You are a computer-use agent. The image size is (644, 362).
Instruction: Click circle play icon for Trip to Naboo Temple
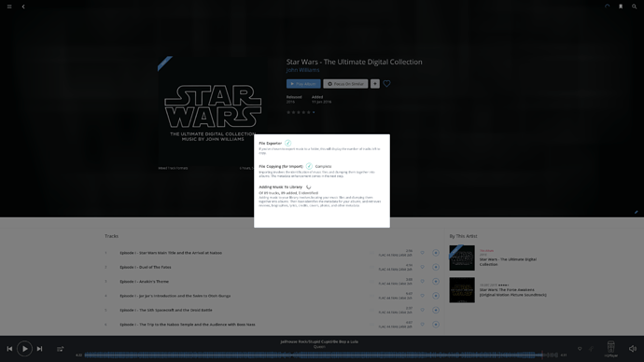[x=436, y=325]
